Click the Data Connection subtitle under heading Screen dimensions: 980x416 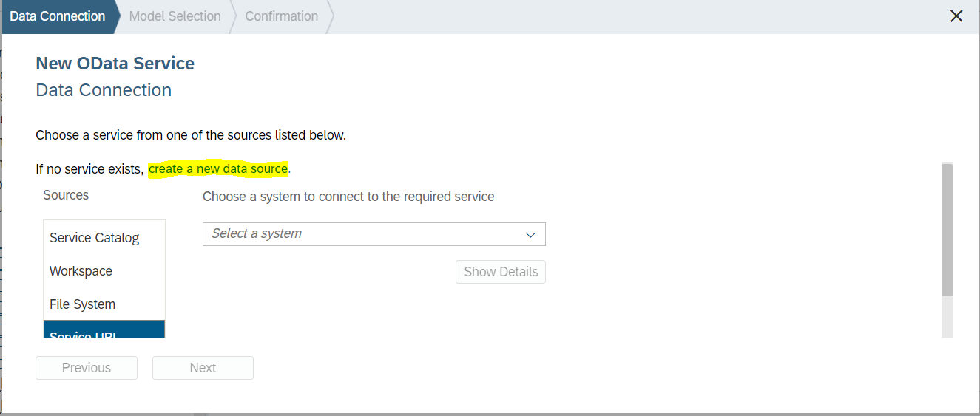click(x=104, y=90)
